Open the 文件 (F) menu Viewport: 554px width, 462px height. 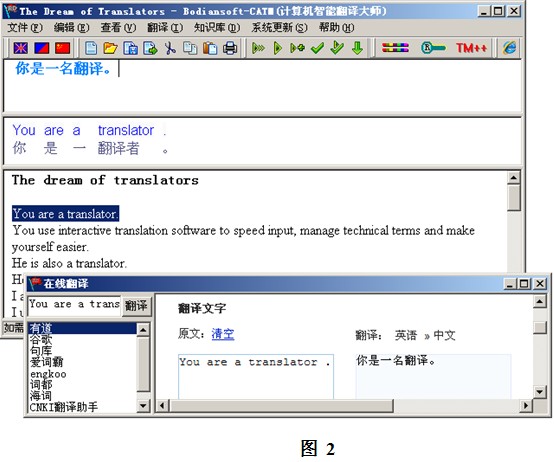25,28
